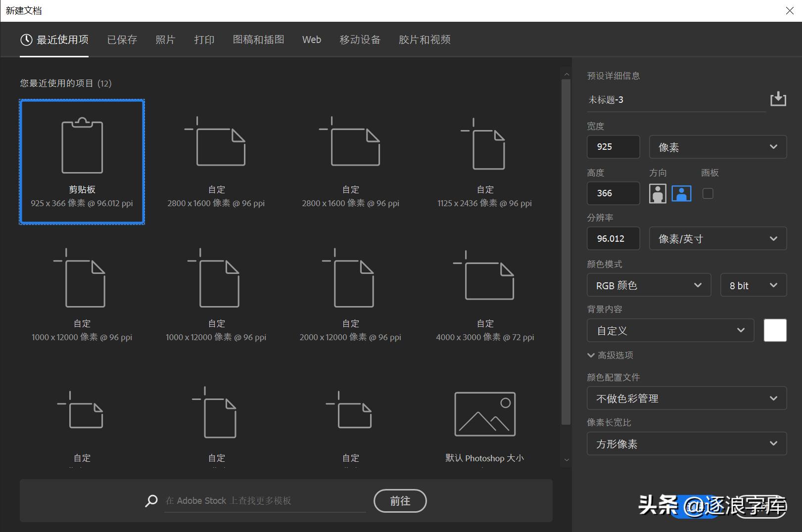
Task: Switch to the 照片 tab
Action: coord(166,40)
